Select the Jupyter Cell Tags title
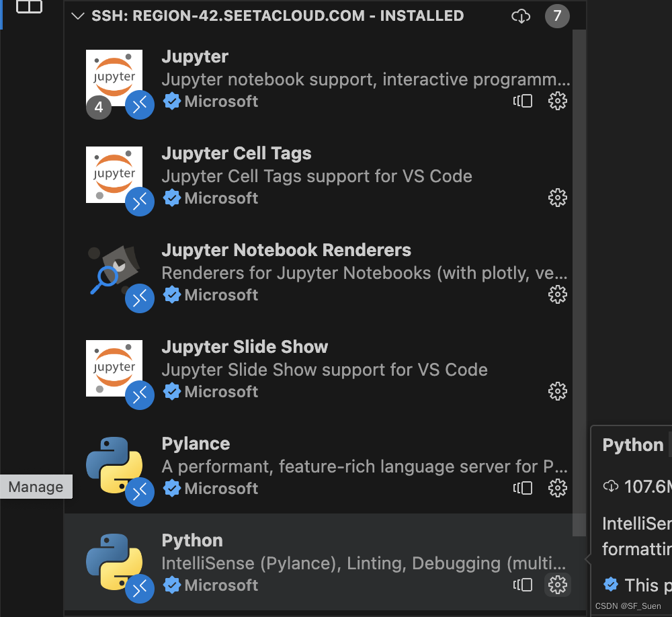 237,153
